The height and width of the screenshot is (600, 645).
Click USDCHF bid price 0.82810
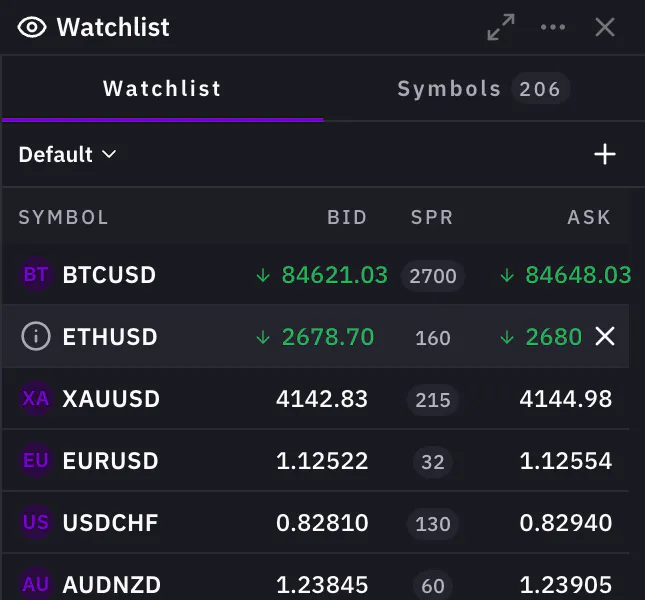pyautogui.click(x=322, y=523)
